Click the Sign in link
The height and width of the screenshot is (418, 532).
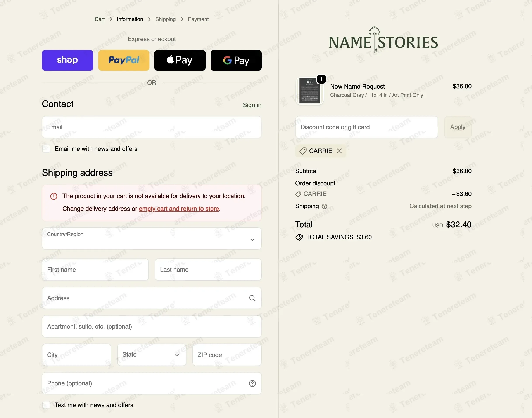tap(252, 105)
